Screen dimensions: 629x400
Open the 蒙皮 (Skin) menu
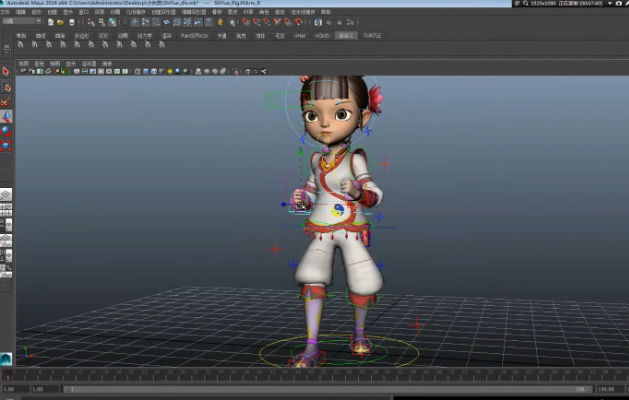233,12
